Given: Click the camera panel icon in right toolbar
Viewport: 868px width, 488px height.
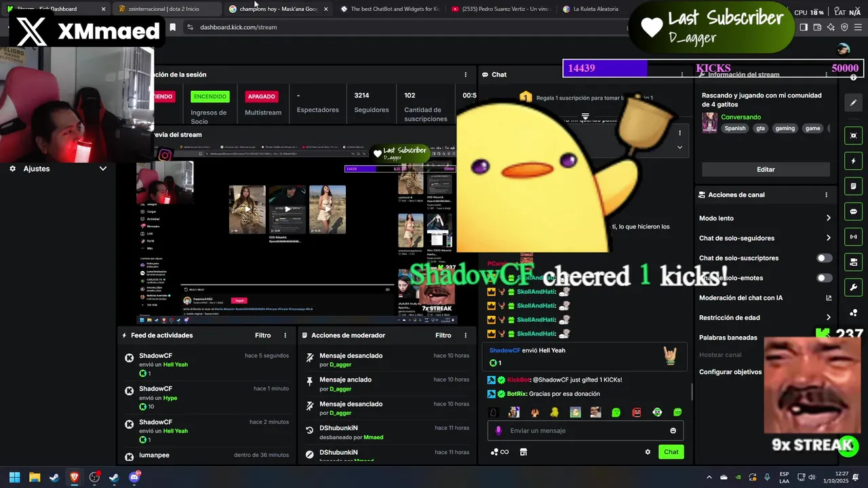Looking at the screenshot, I should [x=853, y=262].
